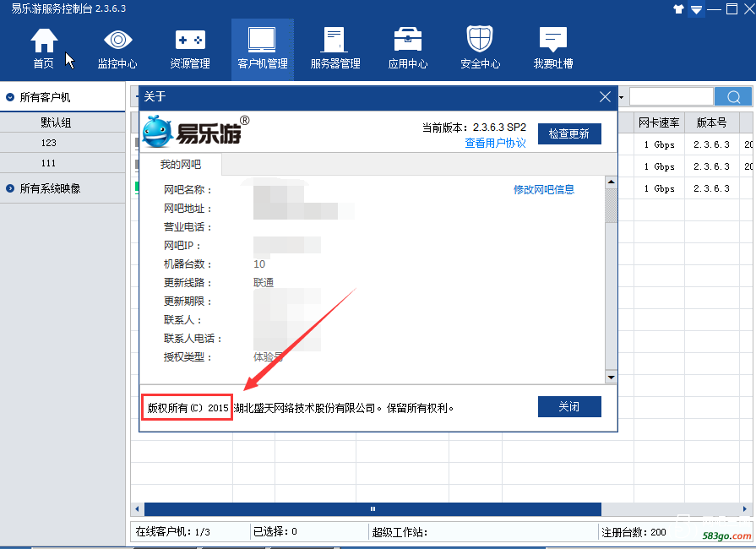The image size is (756, 549).
Task: Click the 易乐游 logo in the About dialog
Action: pyautogui.click(x=196, y=131)
